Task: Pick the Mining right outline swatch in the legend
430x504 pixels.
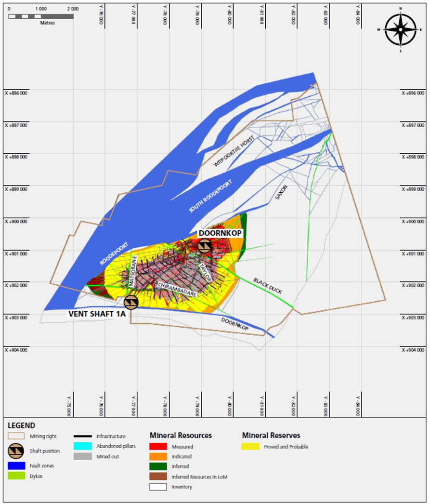Action: click(x=16, y=436)
